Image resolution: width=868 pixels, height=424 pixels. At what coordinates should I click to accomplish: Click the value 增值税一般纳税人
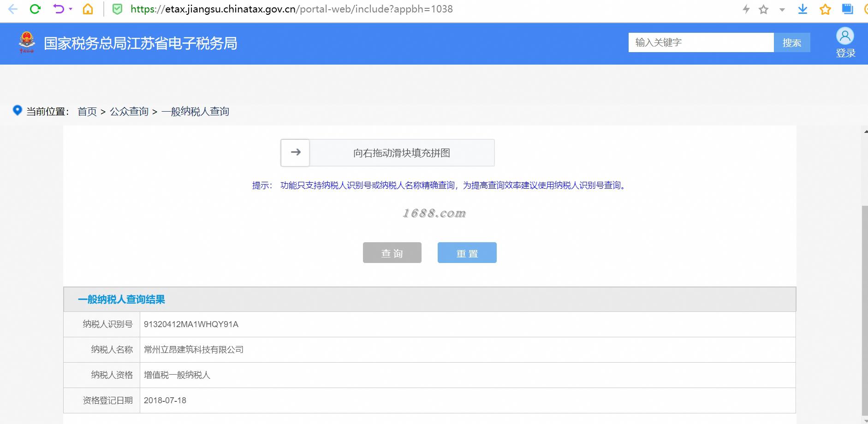177,375
